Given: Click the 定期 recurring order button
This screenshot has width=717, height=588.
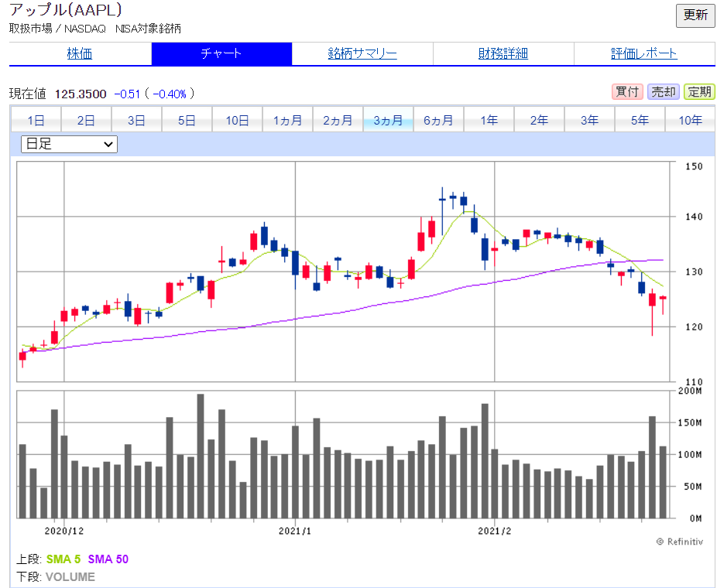Looking at the screenshot, I should coord(700,92).
